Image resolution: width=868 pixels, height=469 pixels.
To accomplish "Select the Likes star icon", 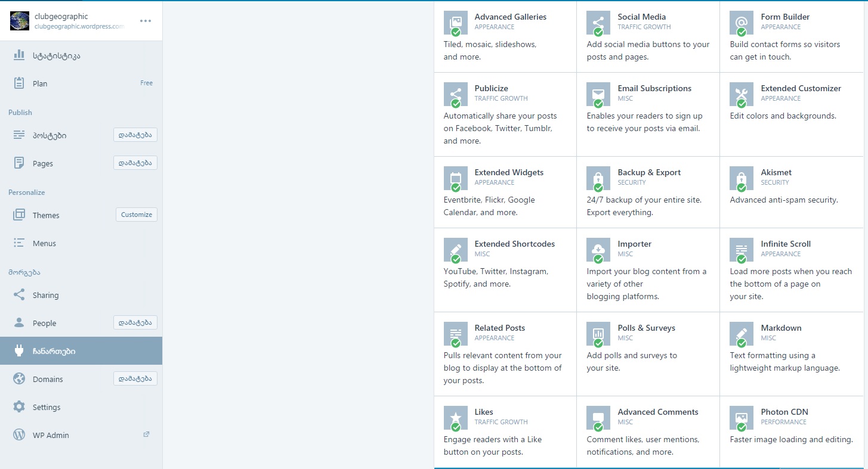I will click(456, 418).
